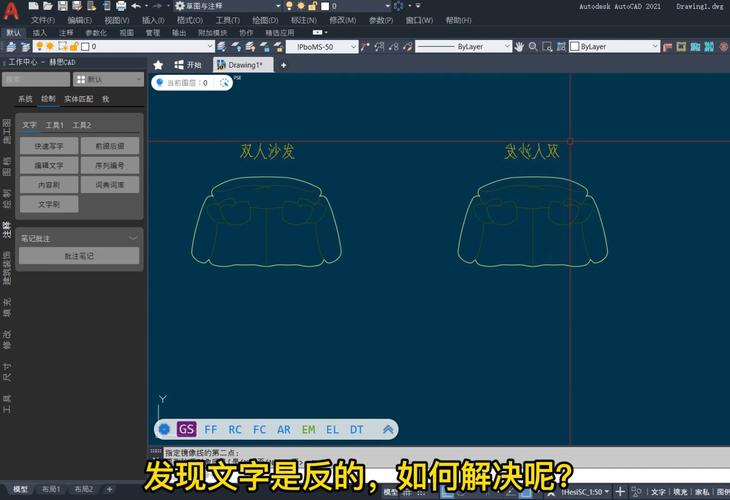
Task: Switch to the 插入 ribbon tab
Action: coord(40,33)
